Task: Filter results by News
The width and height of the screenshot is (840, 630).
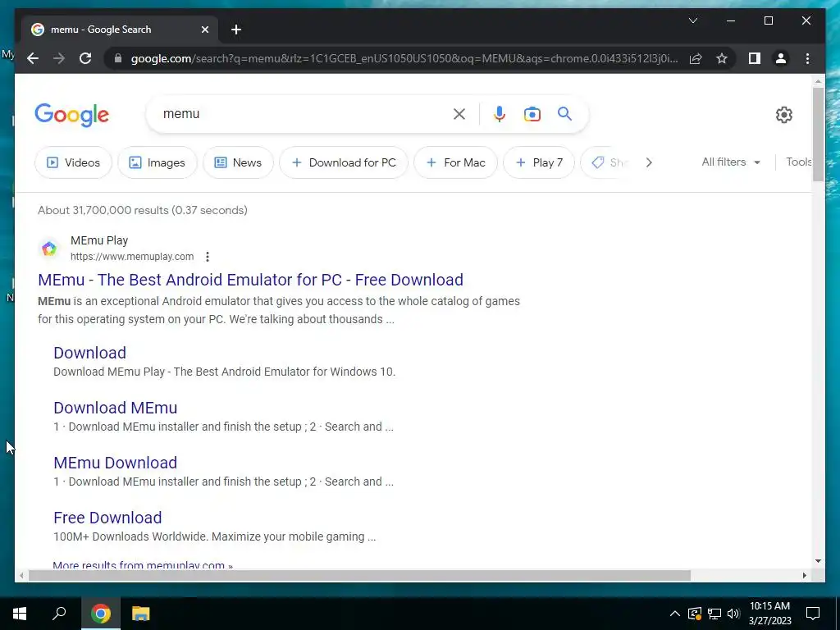Action: click(x=239, y=162)
